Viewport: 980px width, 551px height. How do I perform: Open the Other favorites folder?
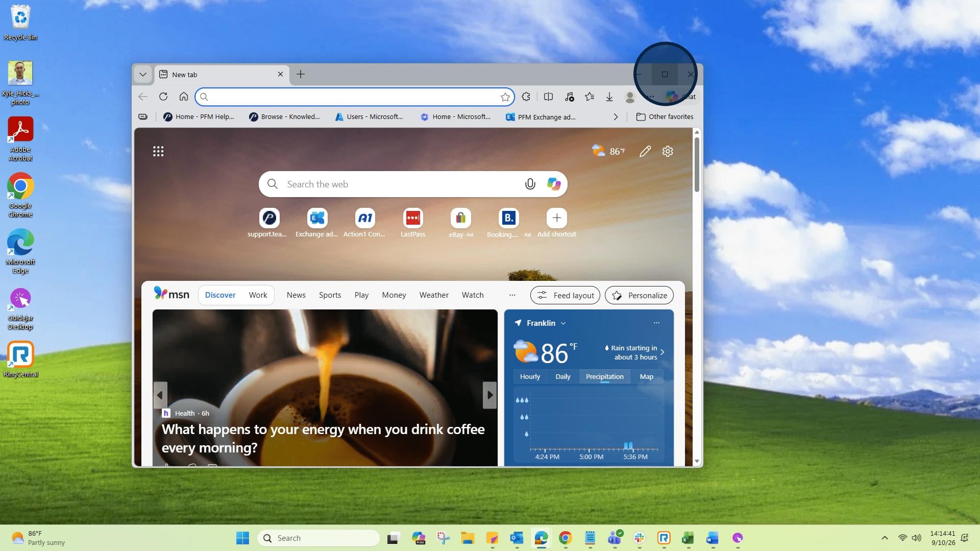pos(665,117)
